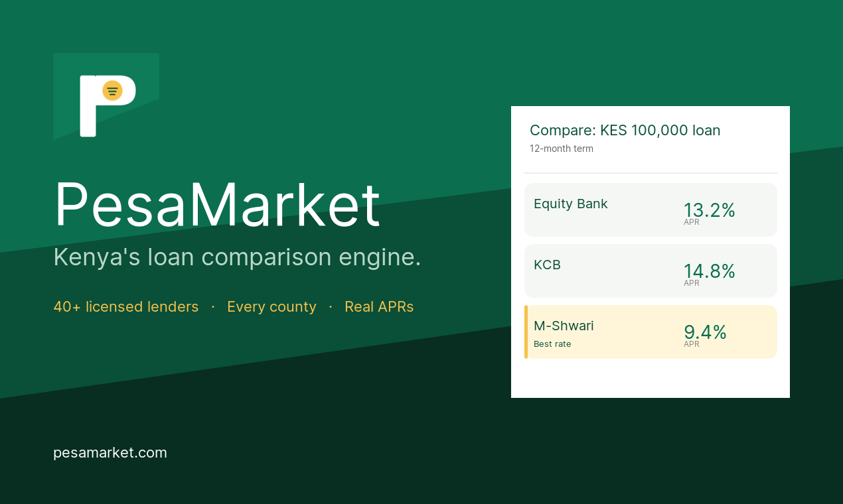This screenshot has height=504, width=843.
Task: Open the pesamarket.com link
Action: click(110, 453)
